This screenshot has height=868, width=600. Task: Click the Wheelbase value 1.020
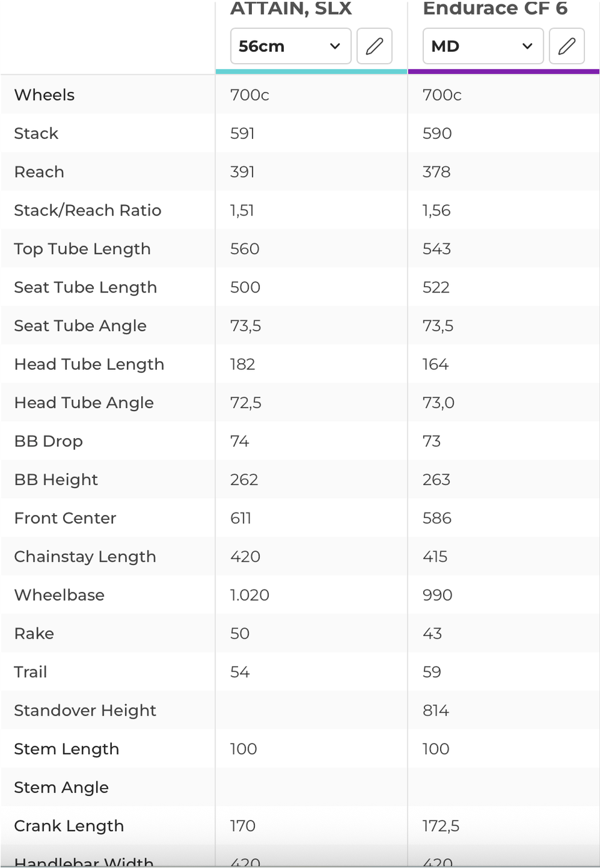(249, 595)
